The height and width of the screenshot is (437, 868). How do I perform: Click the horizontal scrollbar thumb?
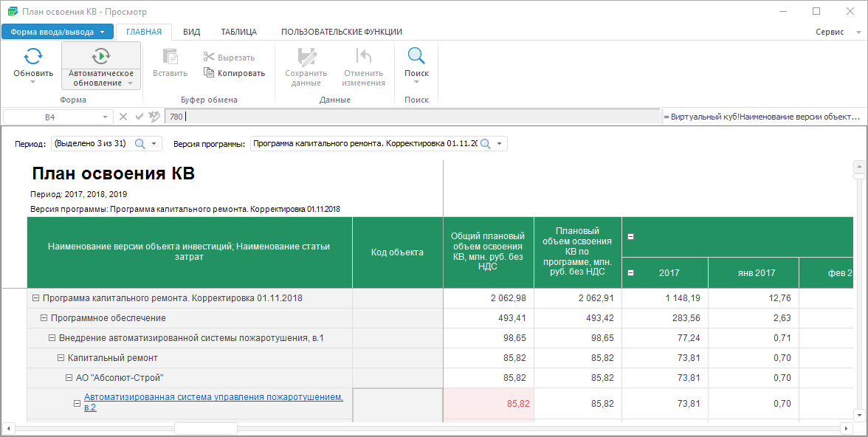tap(205, 429)
